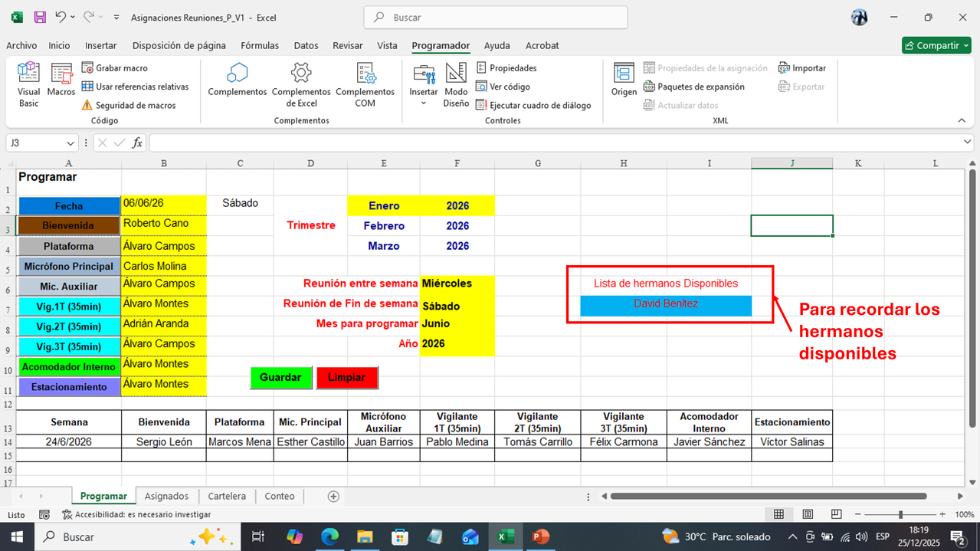Open the Complementos add-ins icon
980x551 pixels.
point(238,80)
